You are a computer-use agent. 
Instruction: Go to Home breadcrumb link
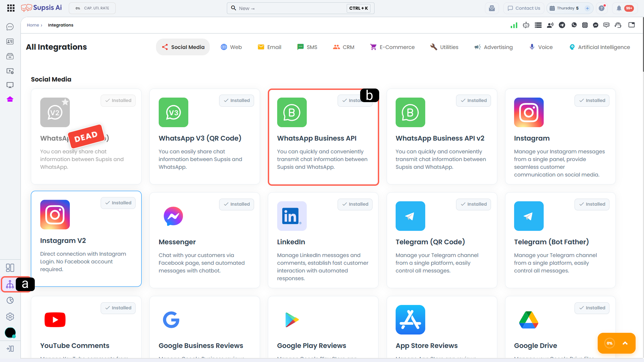point(33,25)
